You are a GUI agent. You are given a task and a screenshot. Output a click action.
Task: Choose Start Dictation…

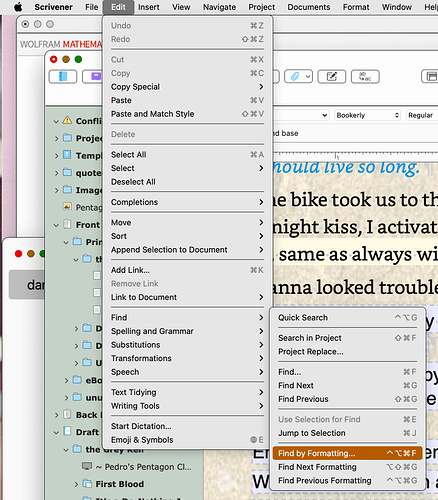187,426
